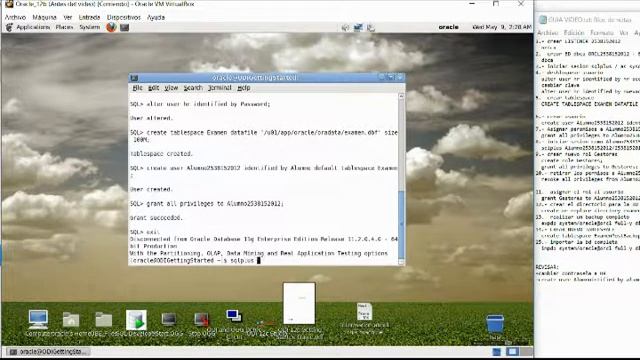Click the volume icon in GNOME panel
The width and height of the screenshot is (640, 360).
(345, 27)
